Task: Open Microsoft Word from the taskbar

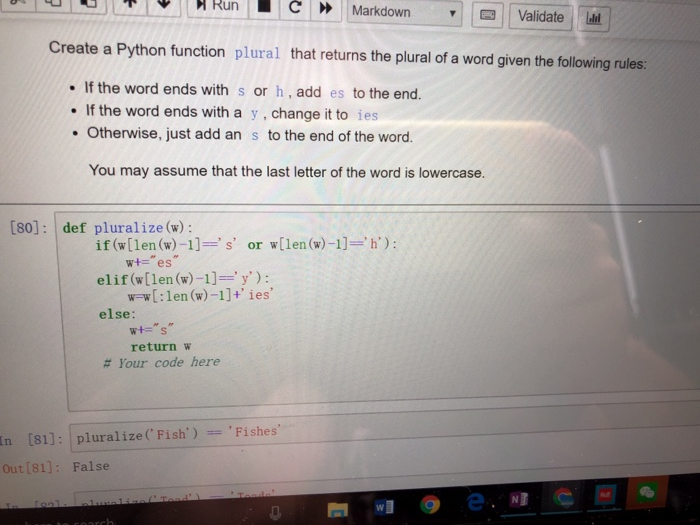Action: 383,507
